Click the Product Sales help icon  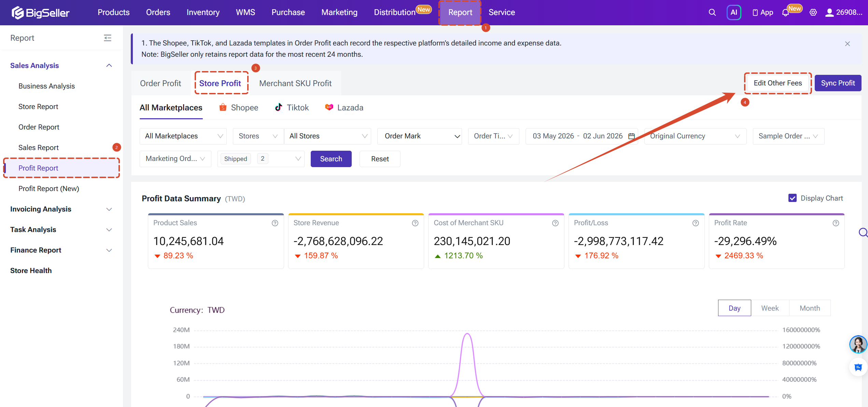[275, 223]
